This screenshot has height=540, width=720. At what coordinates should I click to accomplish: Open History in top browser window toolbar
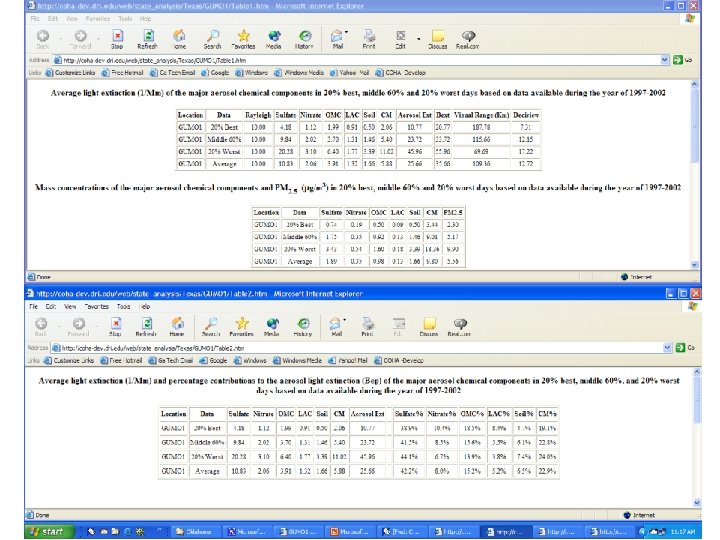304,39
